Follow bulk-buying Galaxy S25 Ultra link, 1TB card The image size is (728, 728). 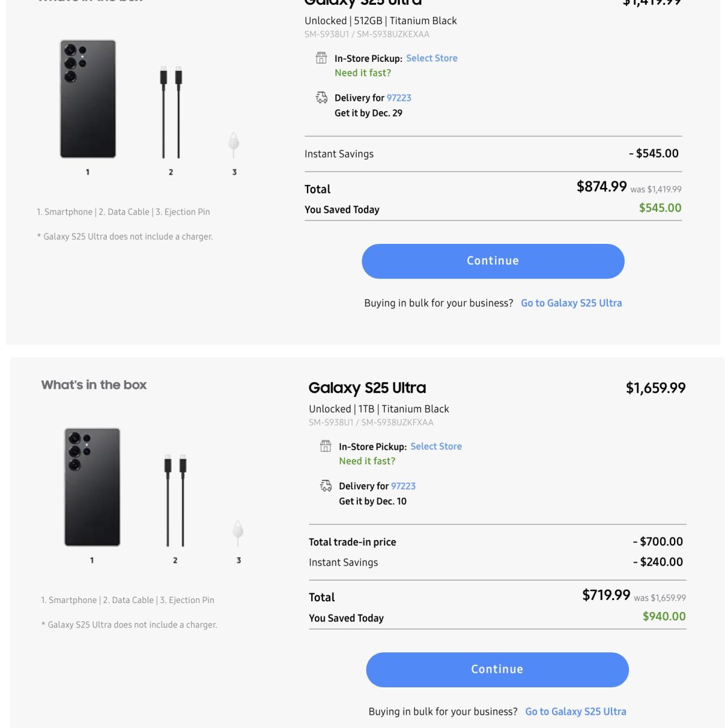(575, 712)
